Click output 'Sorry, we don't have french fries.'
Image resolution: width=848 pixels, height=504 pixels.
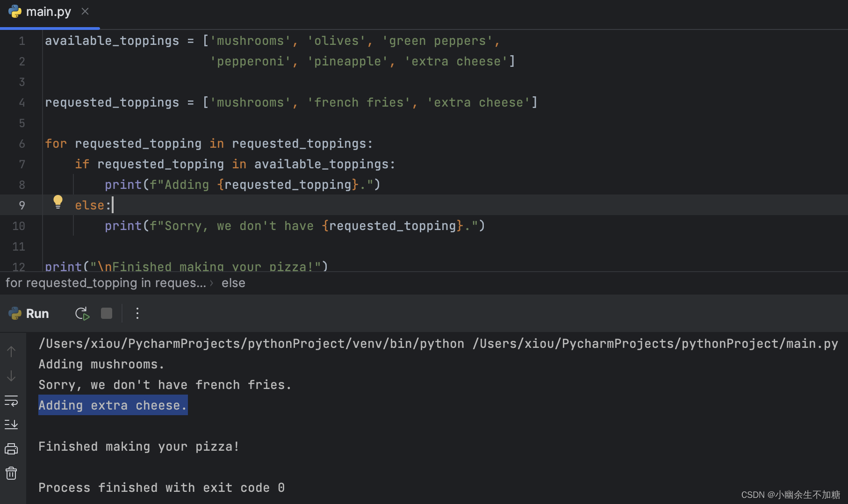click(x=165, y=385)
